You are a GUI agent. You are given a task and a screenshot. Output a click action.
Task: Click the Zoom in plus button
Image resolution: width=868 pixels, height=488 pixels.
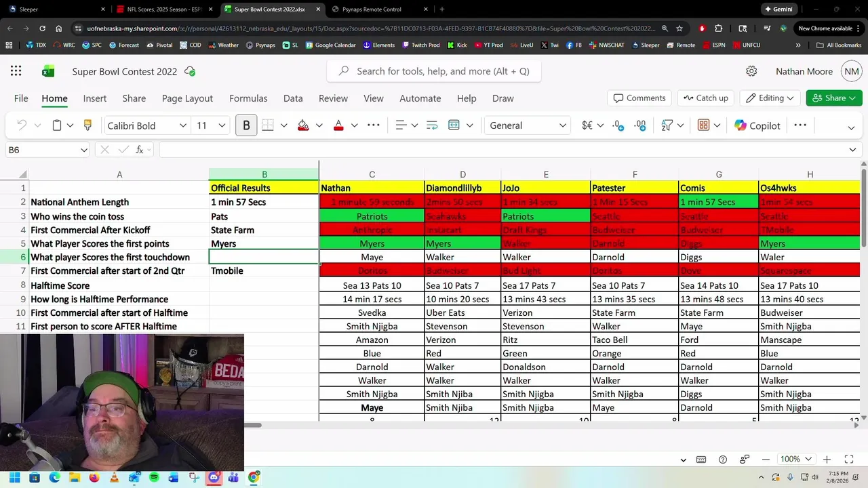(x=827, y=460)
